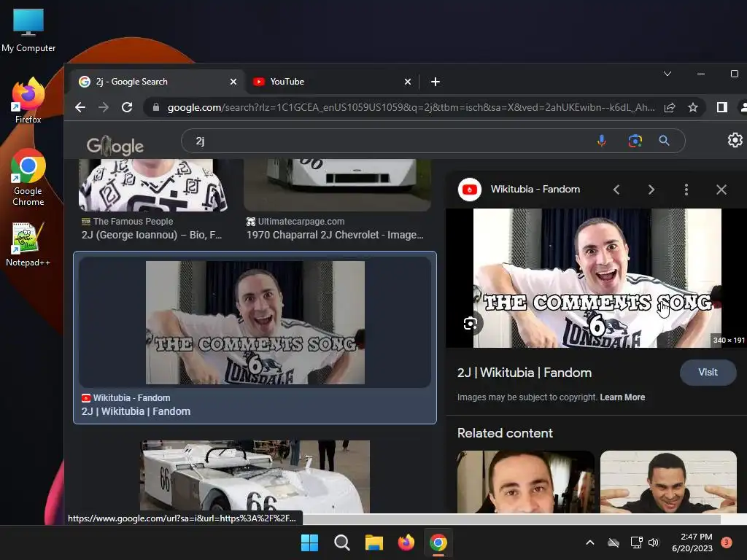Open My Computer desktop icon
The width and height of the screenshot is (747, 560).
click(x=28, y=29)
